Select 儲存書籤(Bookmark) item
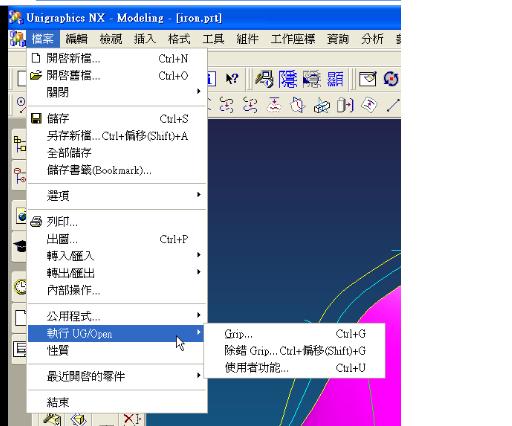 tap(117, 170)
